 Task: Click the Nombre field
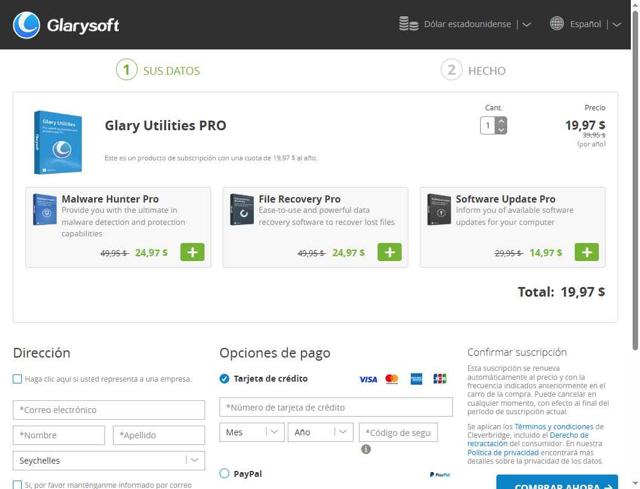[x=59, y=435]
